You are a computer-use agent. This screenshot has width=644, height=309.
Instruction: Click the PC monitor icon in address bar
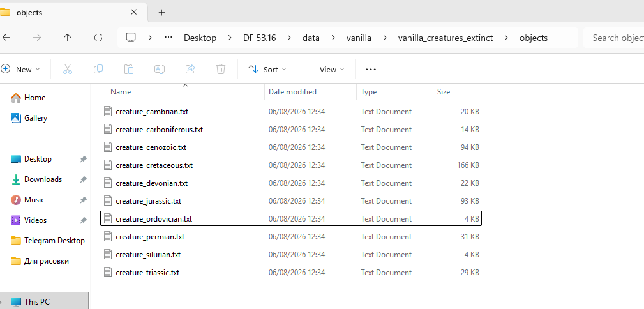[131, 38]
